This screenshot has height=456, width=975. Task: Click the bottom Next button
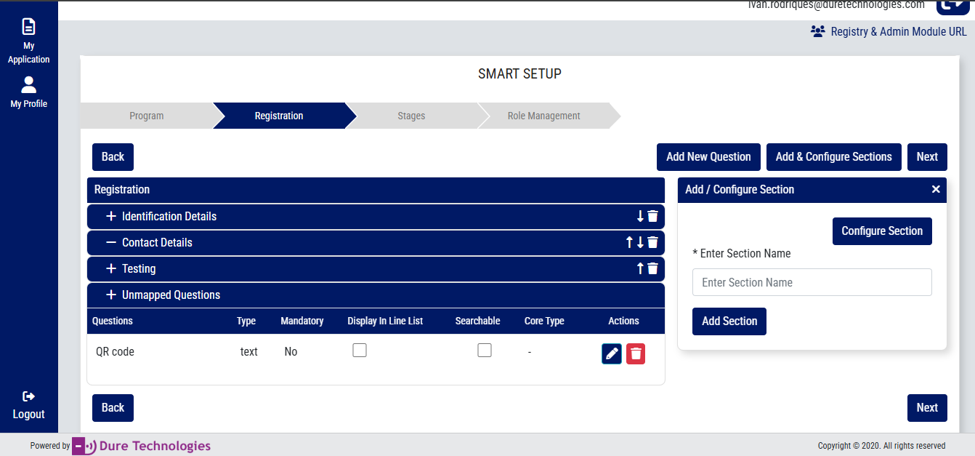[926, 408]
